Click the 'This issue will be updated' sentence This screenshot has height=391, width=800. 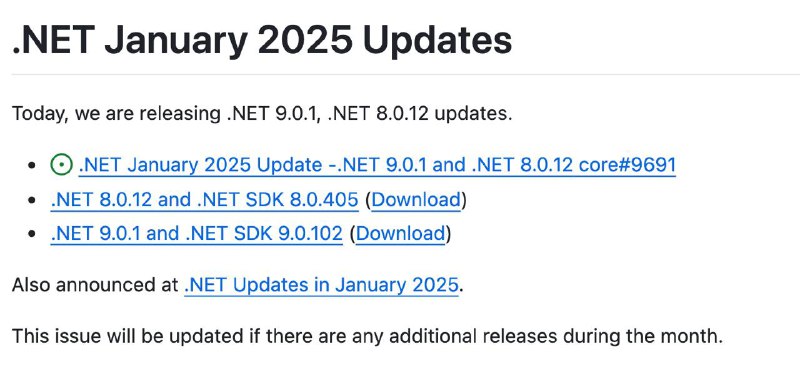tap(367, 336)
